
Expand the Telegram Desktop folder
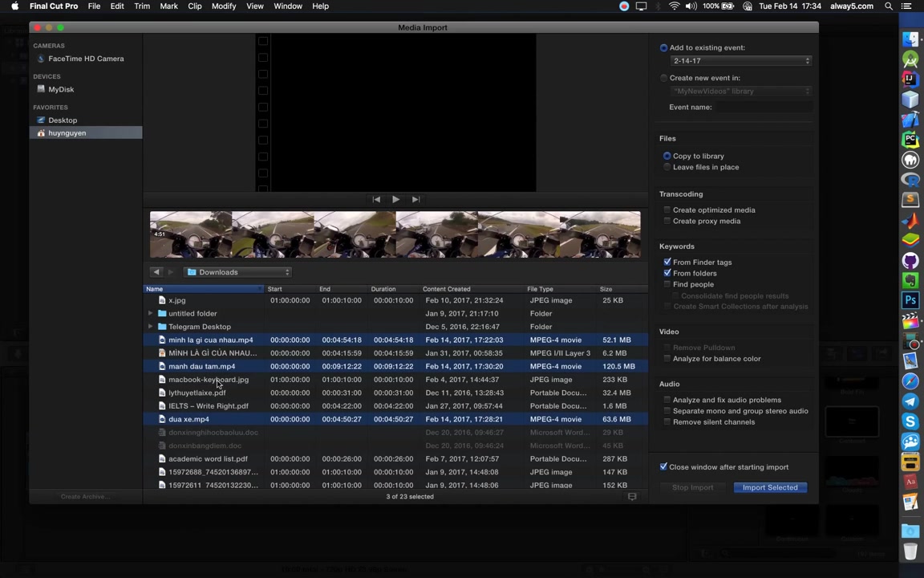click(x=151, y=327)
